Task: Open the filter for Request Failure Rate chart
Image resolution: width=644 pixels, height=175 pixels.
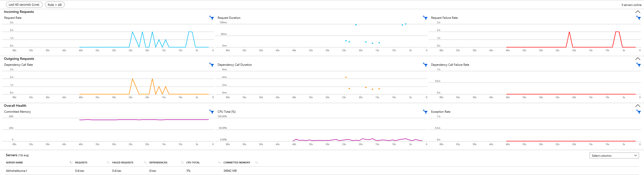Action: pos(639,18)
